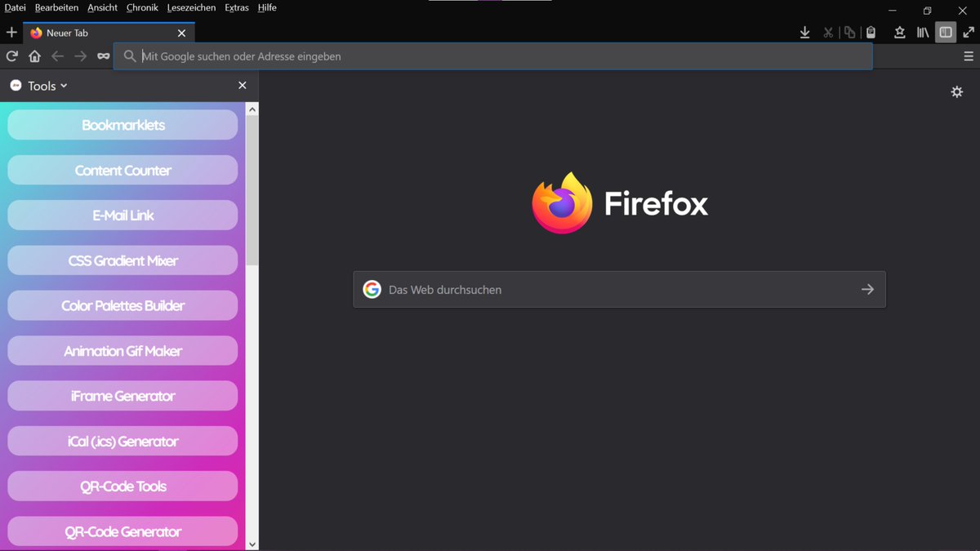Select the Neuer Tab tab

109,33
